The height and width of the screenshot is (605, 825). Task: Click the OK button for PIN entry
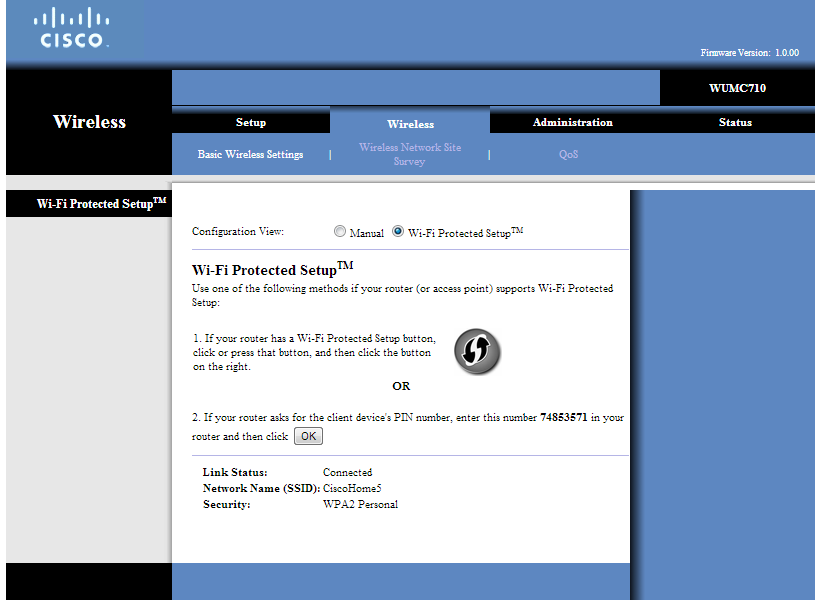point(308,436)
